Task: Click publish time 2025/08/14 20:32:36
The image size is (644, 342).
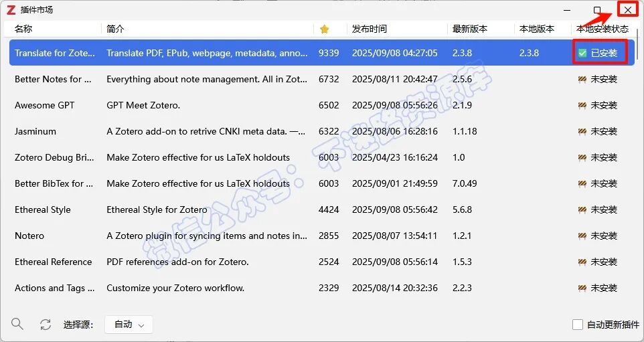Action: tap(395, 288)
